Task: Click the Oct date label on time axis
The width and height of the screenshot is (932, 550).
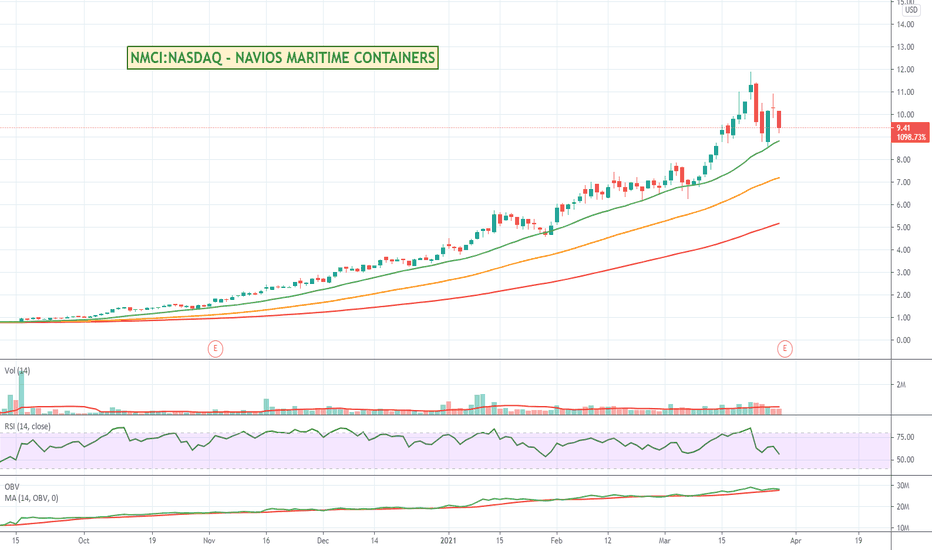Action: [84, 540]
